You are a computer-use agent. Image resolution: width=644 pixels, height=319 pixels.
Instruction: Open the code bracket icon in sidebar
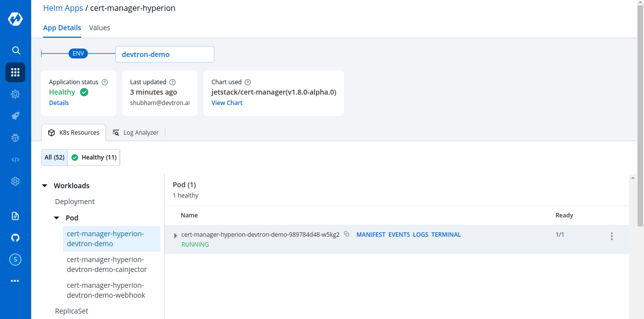pos(15,159)
